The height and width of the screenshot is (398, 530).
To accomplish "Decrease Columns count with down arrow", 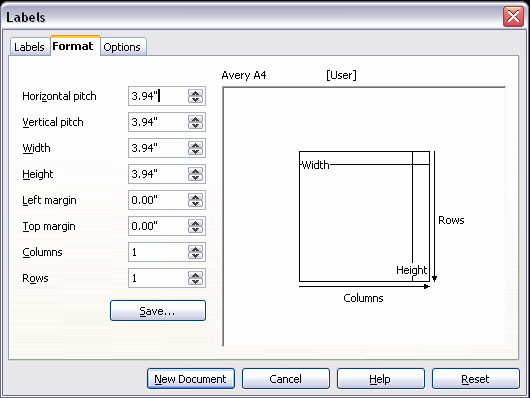I will click(x=195, y=256).
